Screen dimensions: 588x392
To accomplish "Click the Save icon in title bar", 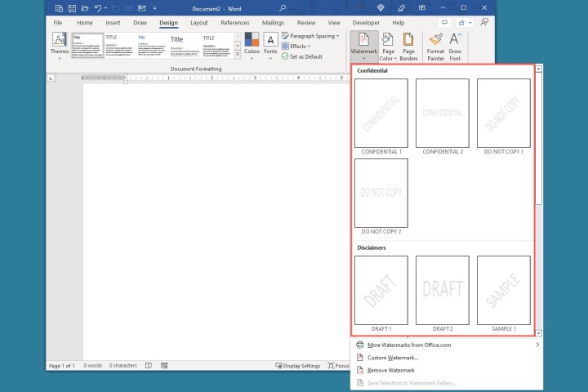I will click(x=71, y=7).
